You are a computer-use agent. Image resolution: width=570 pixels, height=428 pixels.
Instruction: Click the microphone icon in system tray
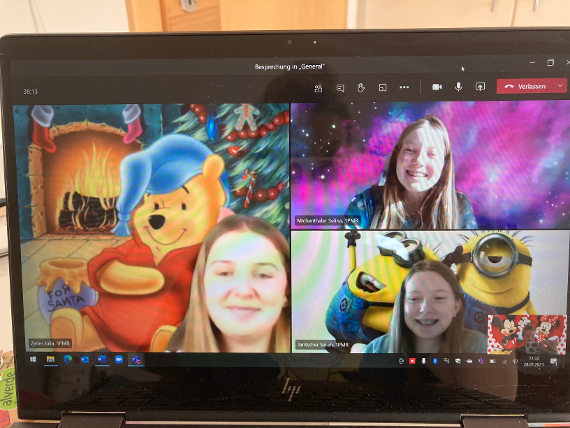[x=424, y=361]
